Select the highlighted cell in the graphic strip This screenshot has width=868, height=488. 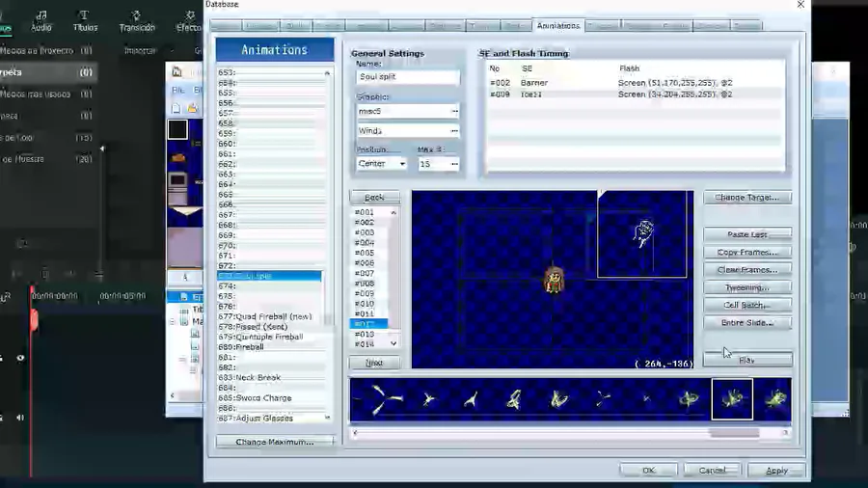pyautogui.click(x=732, y=399)
